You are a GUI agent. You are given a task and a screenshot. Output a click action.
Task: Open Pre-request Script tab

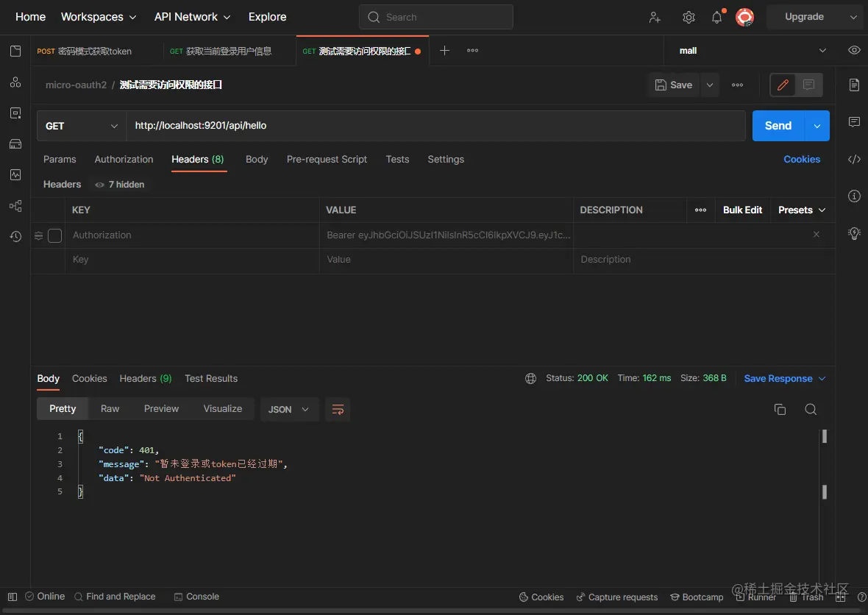[x=327, y=160]
